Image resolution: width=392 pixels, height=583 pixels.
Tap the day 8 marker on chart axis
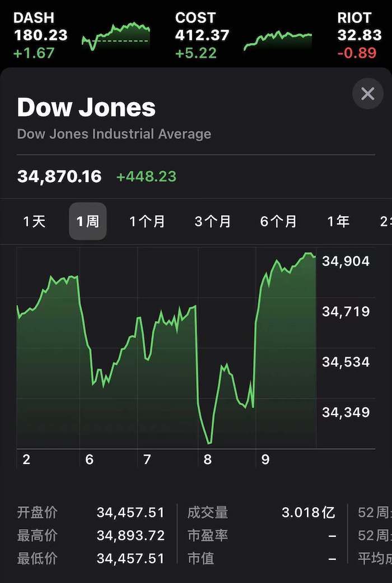(x=207, y=460)
